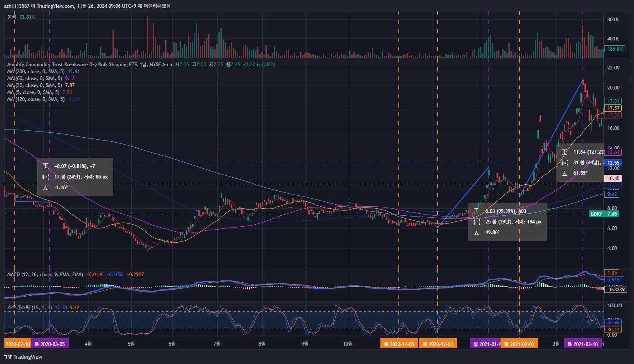This screenshot has width=634, height=364.
Task: Click the bar count icon beside 25 봉 (39날)
Action: 477,222
